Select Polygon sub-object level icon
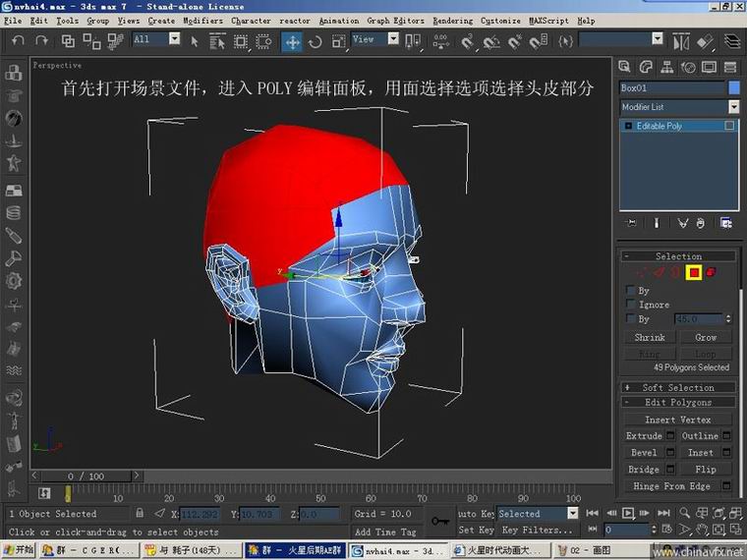 (694, 272)
